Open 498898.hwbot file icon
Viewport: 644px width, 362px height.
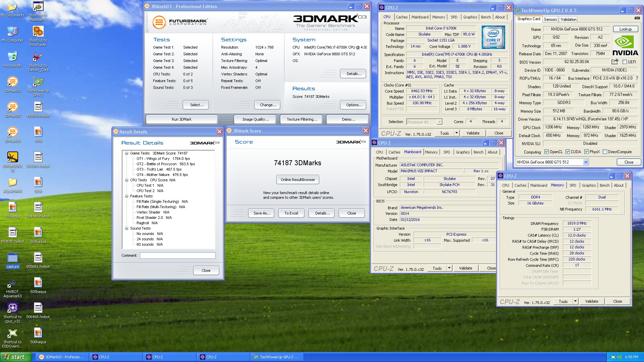point(38,110)
